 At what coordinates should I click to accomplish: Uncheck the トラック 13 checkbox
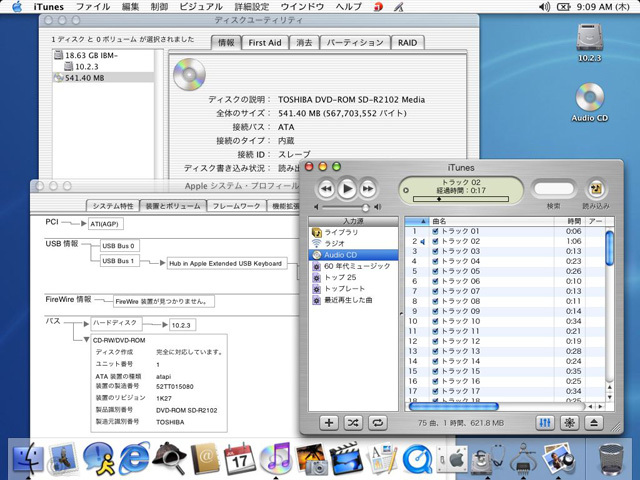[x=435, y=351]
